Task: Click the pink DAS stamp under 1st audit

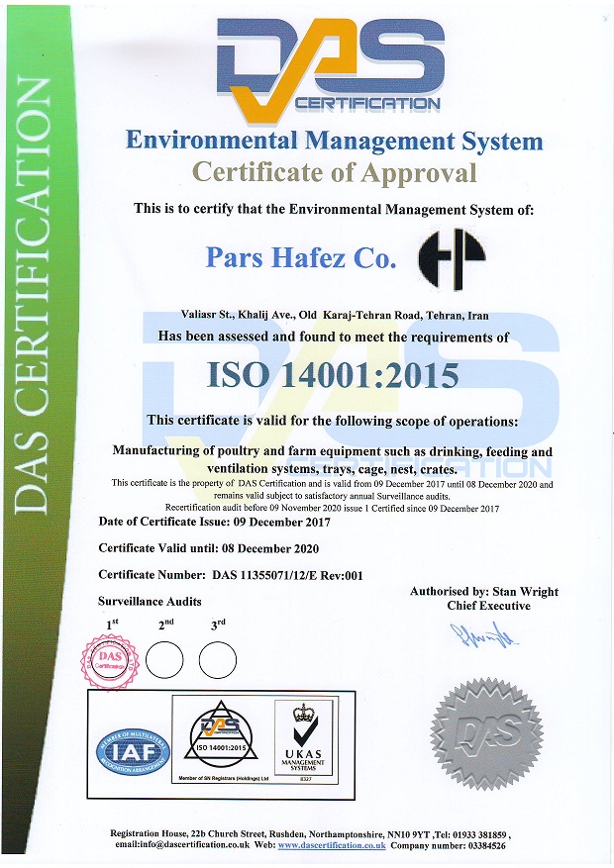Action: click(x=109, y=661)
